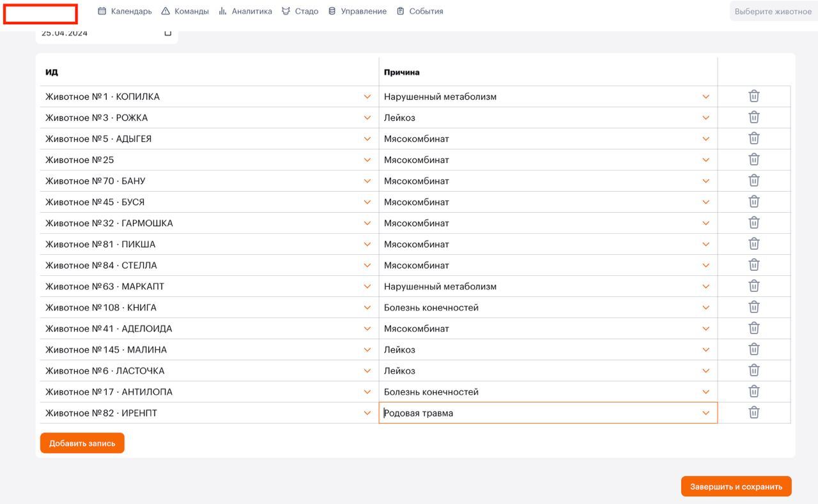Open reason dropdown for БАНУ row
This screenshot has width=818, height=504.
click(706, 181)
